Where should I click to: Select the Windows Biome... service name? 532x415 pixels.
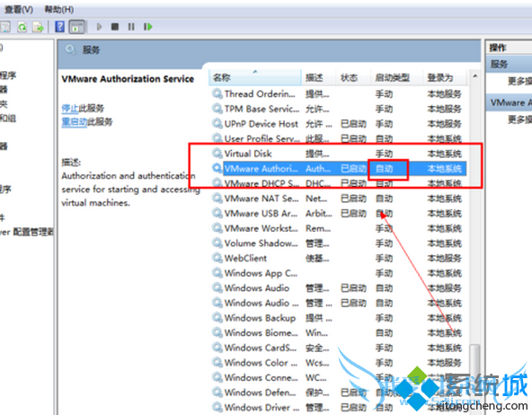pyautogui.click(x=262, y=332)
